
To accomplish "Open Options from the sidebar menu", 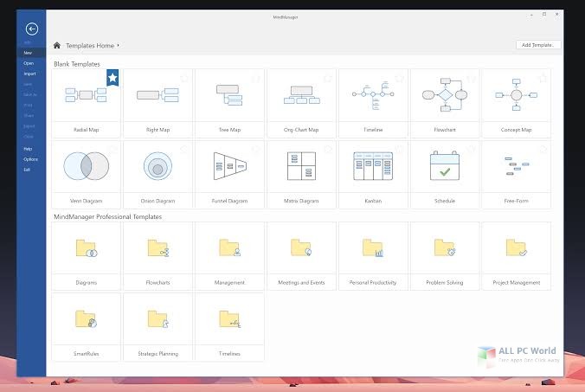I will tap(30, 159).
